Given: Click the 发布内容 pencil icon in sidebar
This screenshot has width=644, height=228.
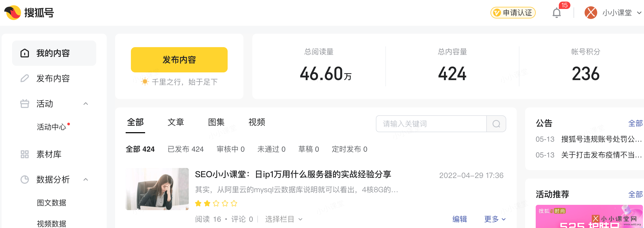Looking at the screenshot, I should pyautogui.click(x=24, y=78).
